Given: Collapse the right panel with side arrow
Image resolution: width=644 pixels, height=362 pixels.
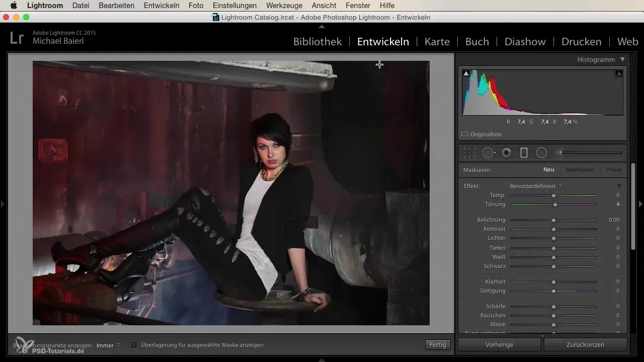Looking at the screenshot, I should (x=640, y=204).
